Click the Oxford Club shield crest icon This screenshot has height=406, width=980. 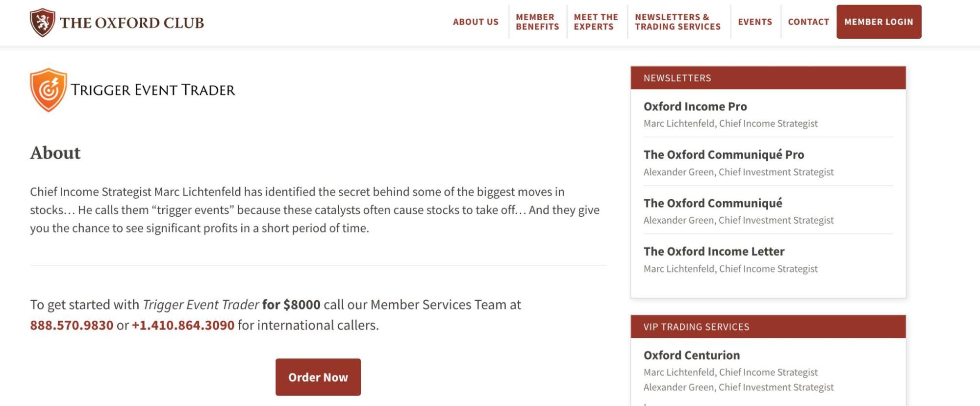tap(42, 23)
